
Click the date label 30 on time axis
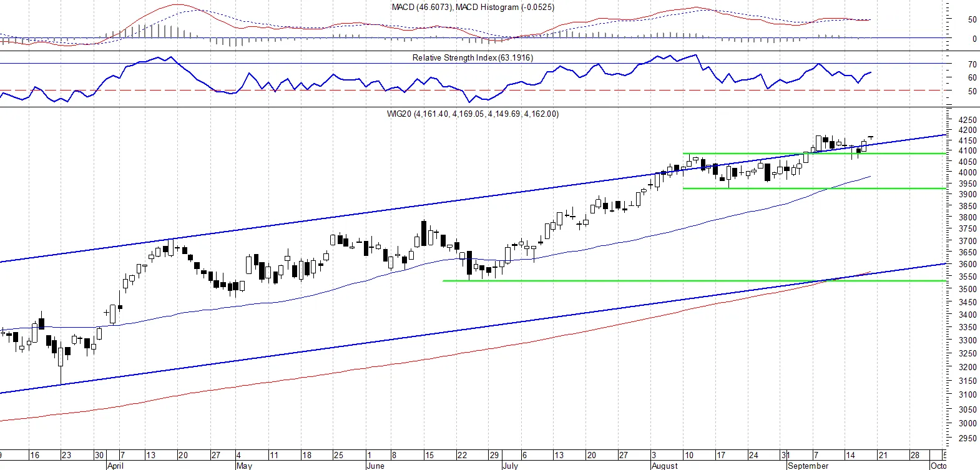coord(99,456)
